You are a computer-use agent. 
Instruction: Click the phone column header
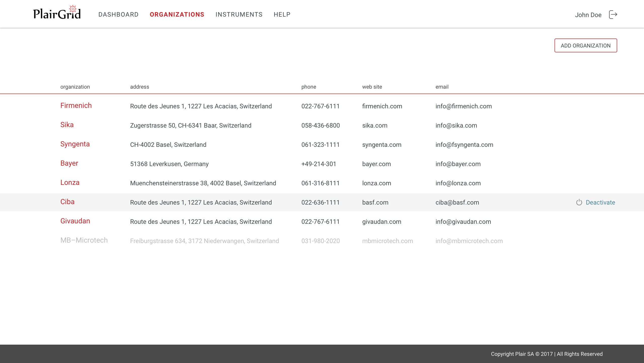309,87
